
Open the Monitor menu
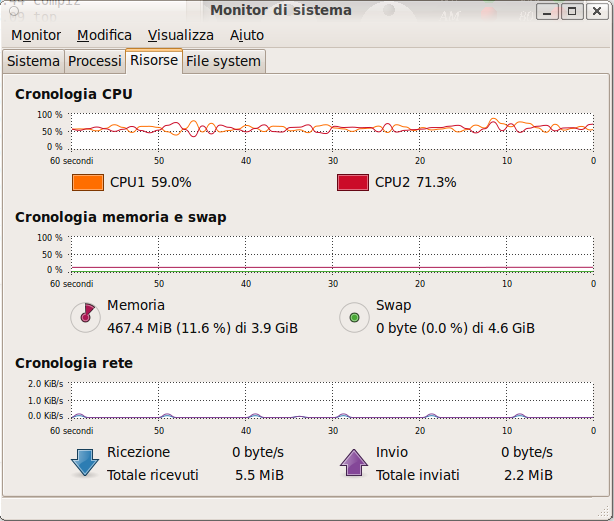36,35
